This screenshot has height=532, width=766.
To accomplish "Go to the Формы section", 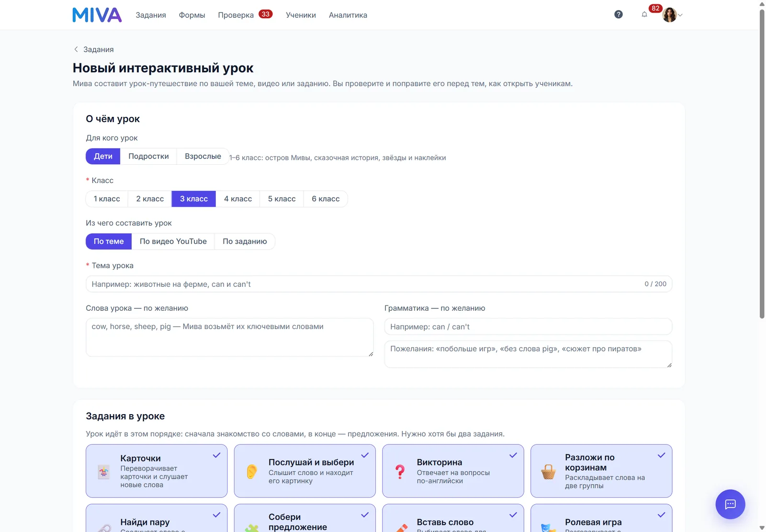I will tap(192, 15).
